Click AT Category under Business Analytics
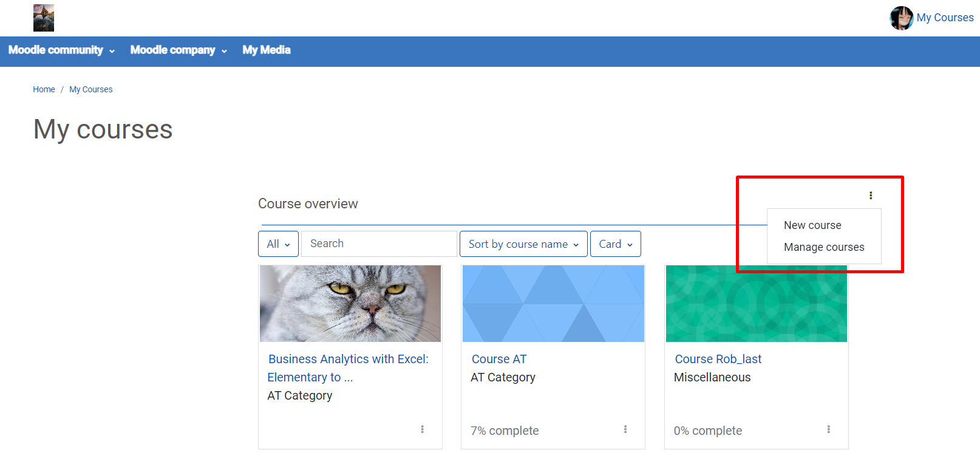The image size is (980, 464). [300, 395]
